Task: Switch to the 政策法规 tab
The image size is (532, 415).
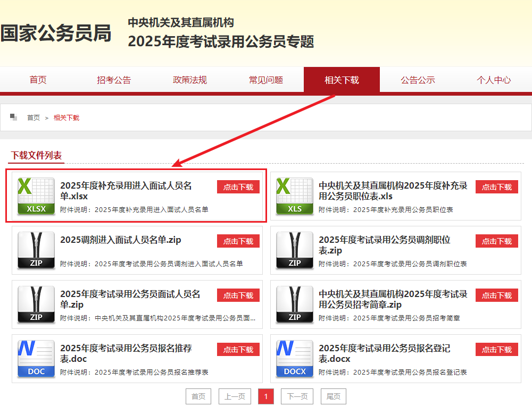Action: click(190, 80)
